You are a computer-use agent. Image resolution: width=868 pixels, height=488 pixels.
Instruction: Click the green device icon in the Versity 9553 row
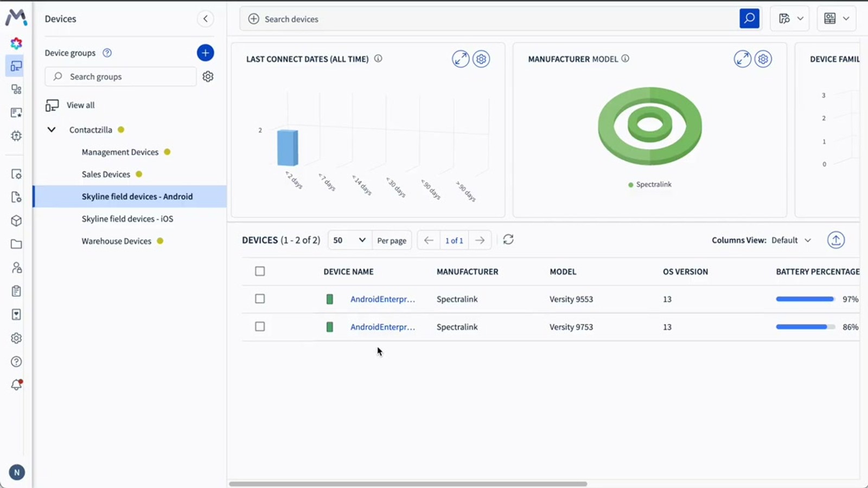pyautogui.click(x=329, y=299)
